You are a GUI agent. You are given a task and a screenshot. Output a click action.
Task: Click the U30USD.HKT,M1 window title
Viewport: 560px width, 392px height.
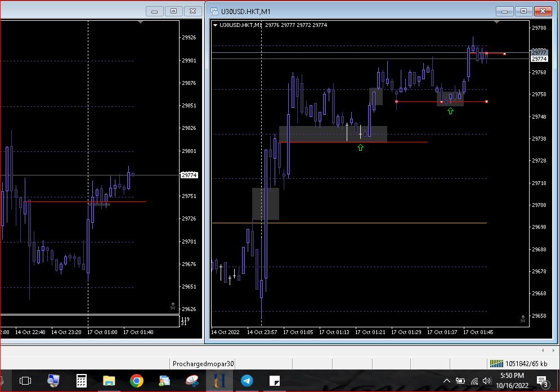[x=246, y=11]
